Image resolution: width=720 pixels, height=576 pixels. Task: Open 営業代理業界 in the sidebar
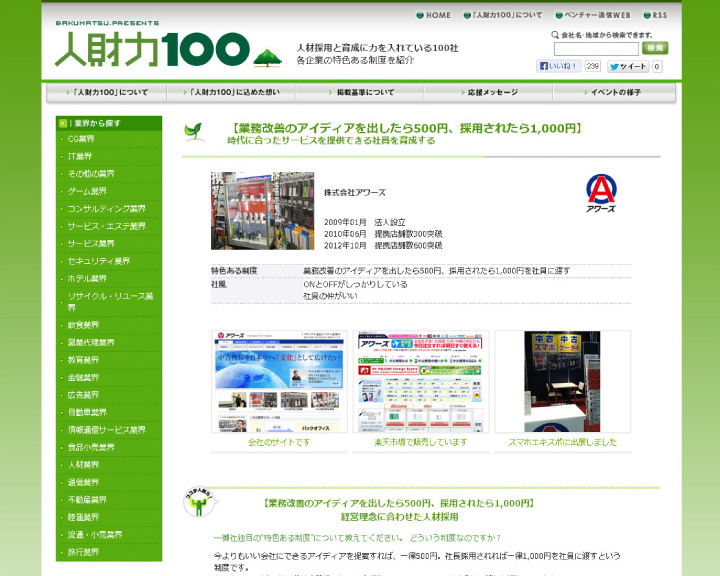[x=91, y=343]
